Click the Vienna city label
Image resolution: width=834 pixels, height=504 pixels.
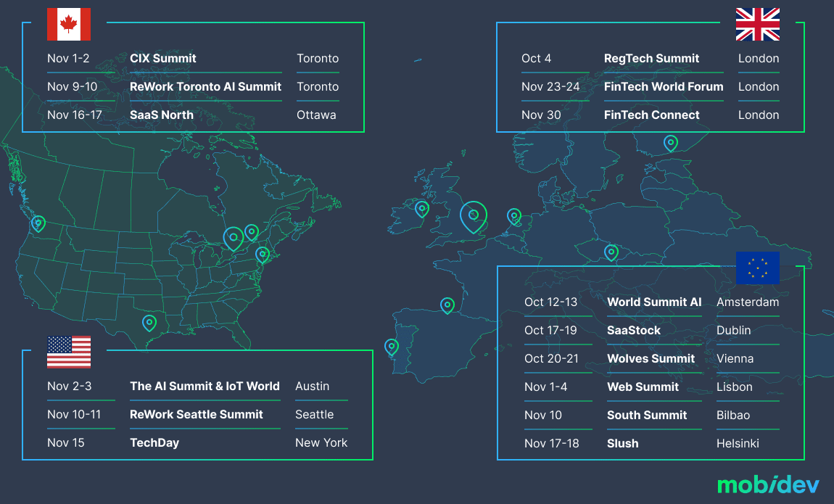[735, 358]
